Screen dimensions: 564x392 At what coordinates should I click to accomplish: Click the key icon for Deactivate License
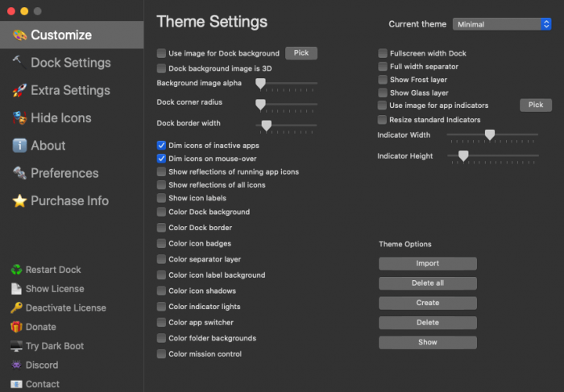(x=16, y=307)
